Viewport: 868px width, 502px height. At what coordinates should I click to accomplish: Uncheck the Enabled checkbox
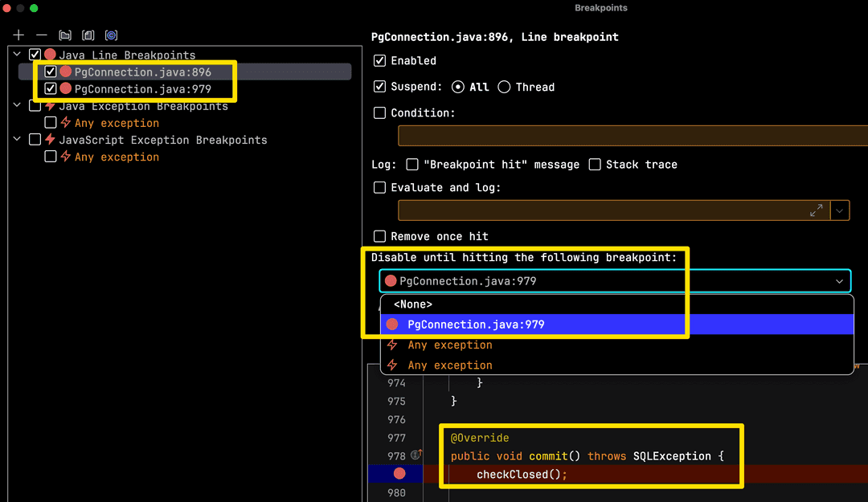tap(380, 61)
